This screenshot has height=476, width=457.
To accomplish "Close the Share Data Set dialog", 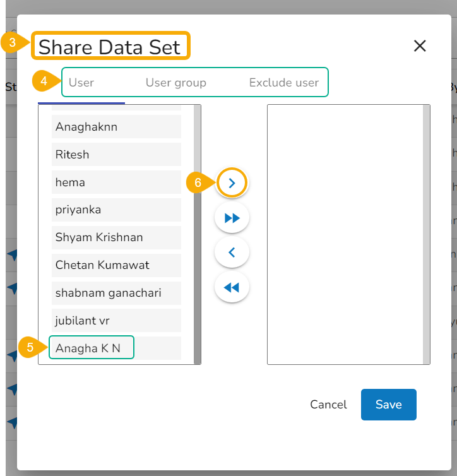I will (x=420, y=45).
